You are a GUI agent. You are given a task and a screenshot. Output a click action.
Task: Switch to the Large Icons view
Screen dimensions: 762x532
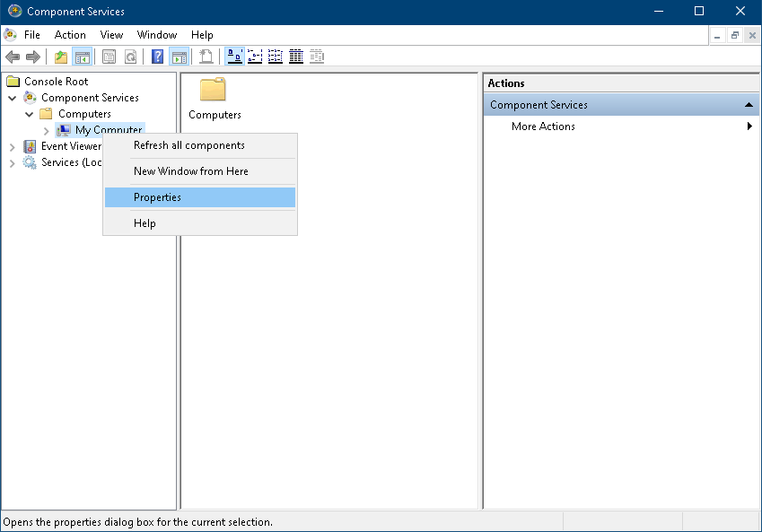pos(234,57)
